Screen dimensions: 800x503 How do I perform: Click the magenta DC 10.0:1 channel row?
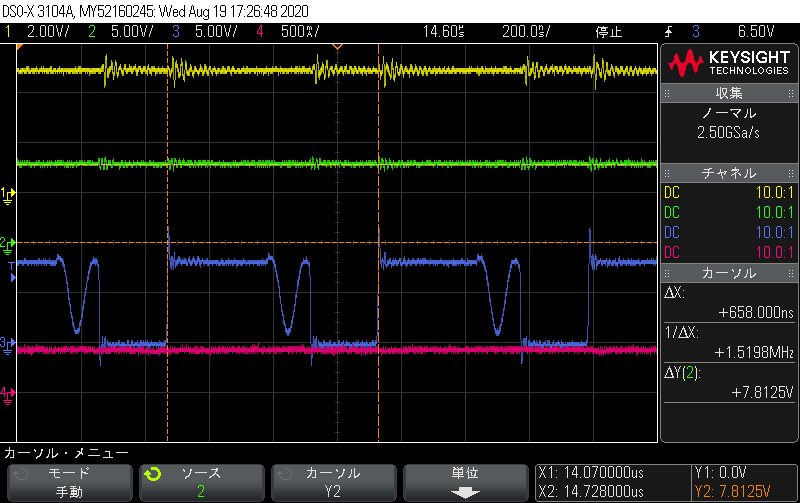tap(729, 253)
